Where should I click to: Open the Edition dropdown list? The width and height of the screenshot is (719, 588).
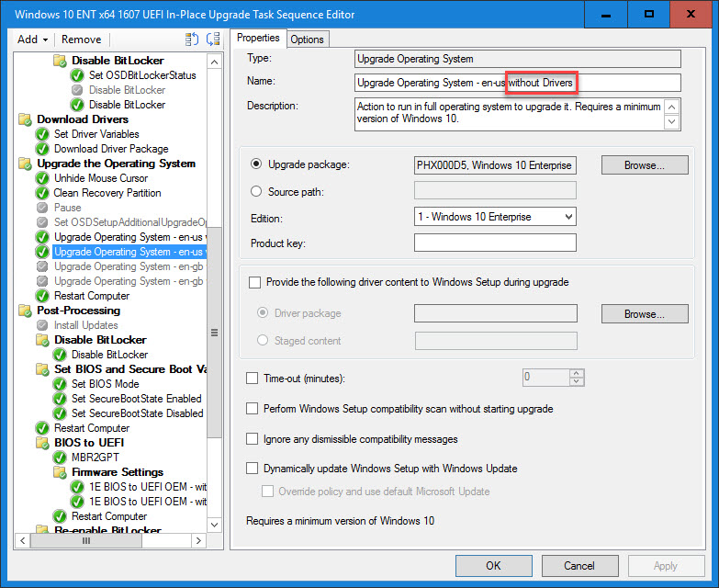[x=495, y=217]
